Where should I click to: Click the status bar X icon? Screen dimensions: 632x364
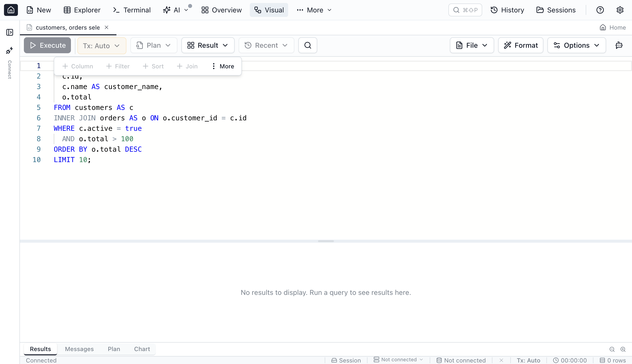tap(501, 360)
